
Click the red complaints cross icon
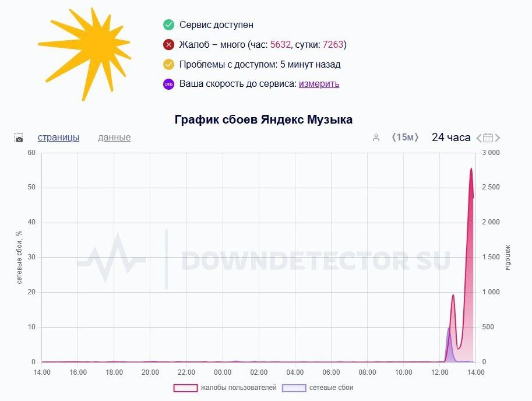(168, 45)
